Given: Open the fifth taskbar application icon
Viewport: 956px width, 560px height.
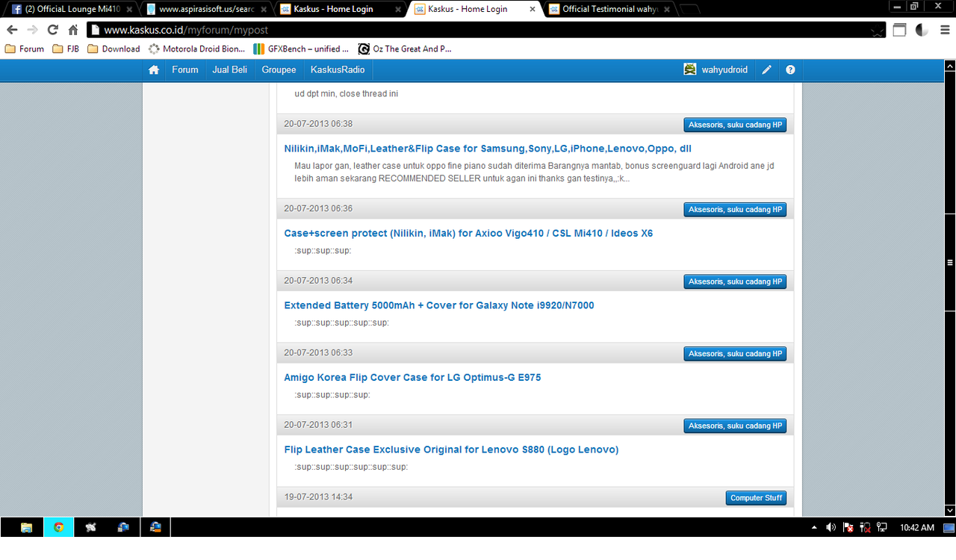Looking at the screenshot, I should [155, 527].
